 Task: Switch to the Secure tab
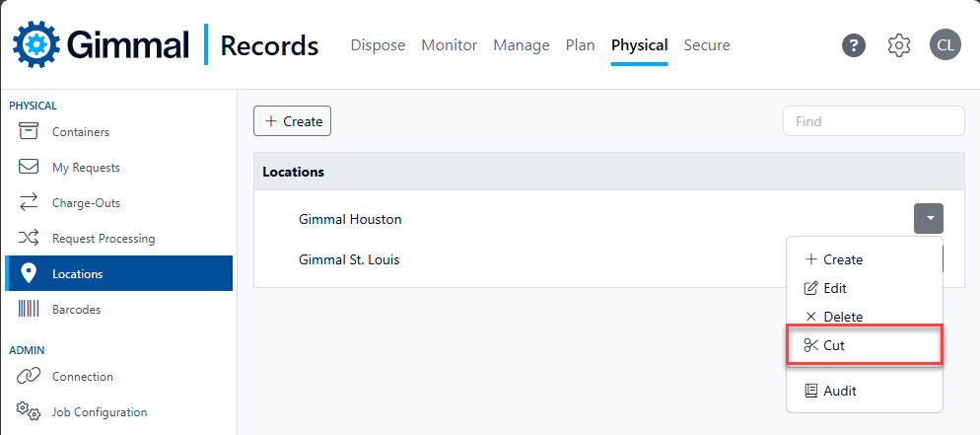pyautogui.click(x=707, y=45)
